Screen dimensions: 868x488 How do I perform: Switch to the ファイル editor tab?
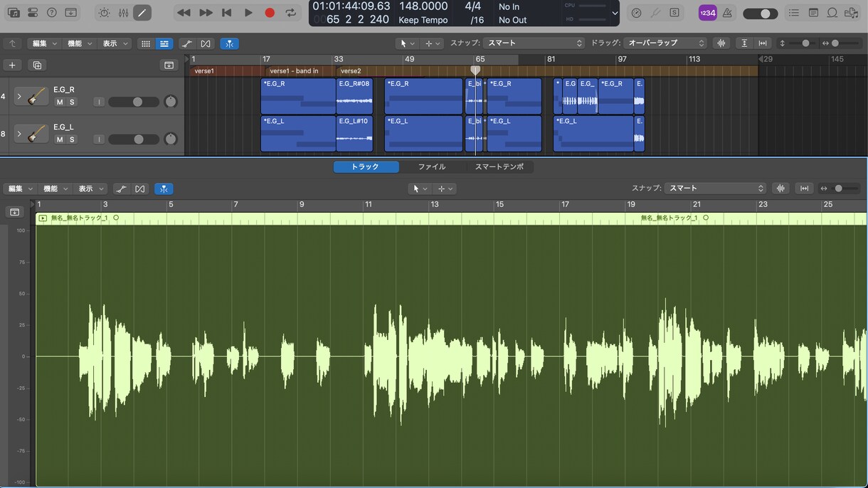(x=432, y=167)
